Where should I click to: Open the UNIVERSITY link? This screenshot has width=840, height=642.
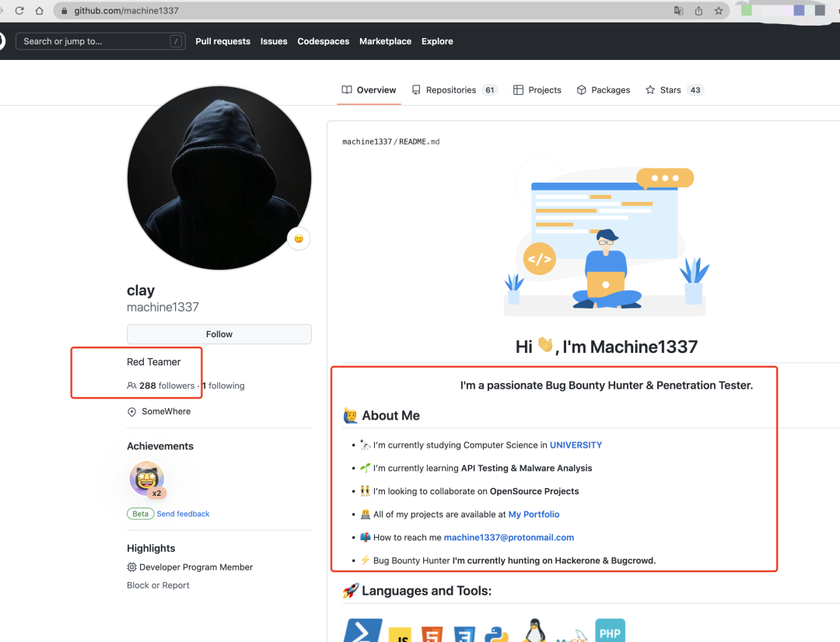coord(576,445)
